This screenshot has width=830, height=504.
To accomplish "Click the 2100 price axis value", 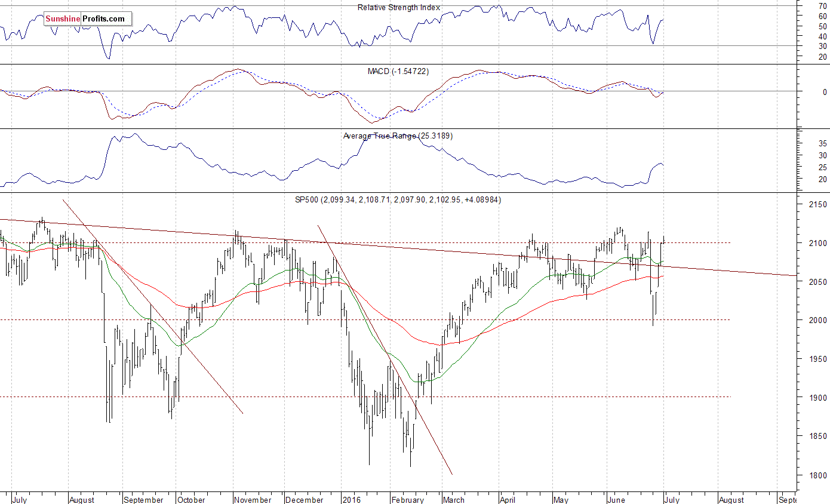I will 817,243.
